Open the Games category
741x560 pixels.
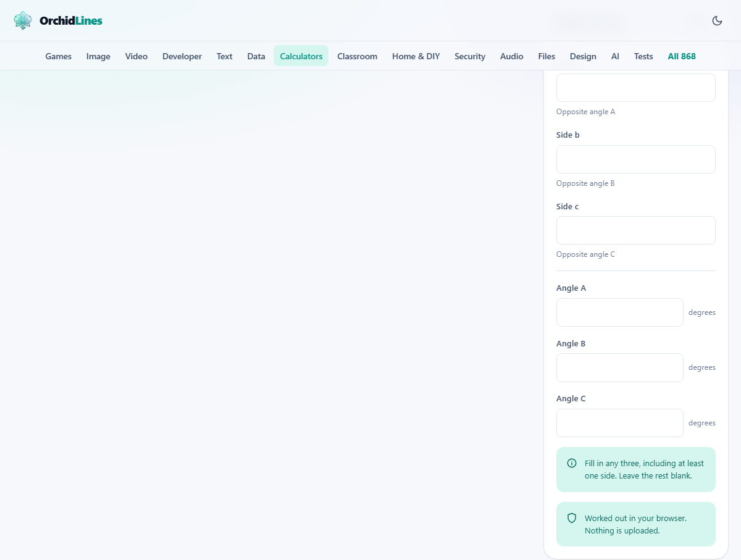point(59,56)
